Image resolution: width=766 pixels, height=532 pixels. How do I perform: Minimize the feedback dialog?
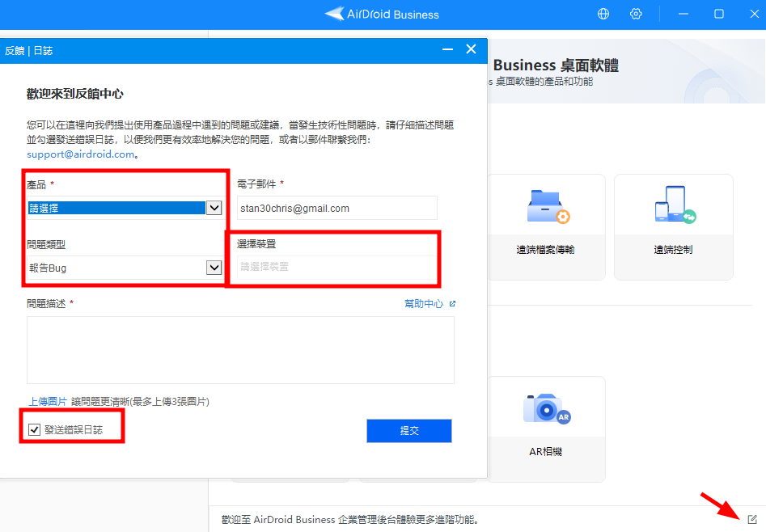[x=447, y=49]
